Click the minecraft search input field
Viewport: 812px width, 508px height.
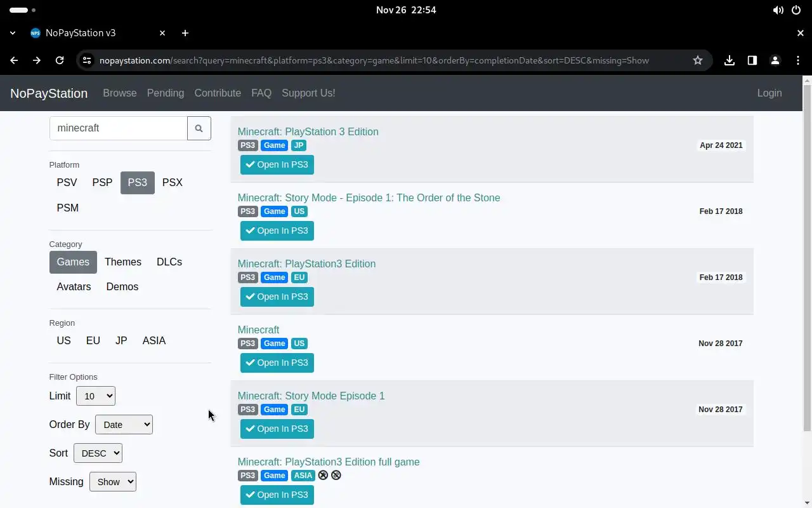coord(119,128)
